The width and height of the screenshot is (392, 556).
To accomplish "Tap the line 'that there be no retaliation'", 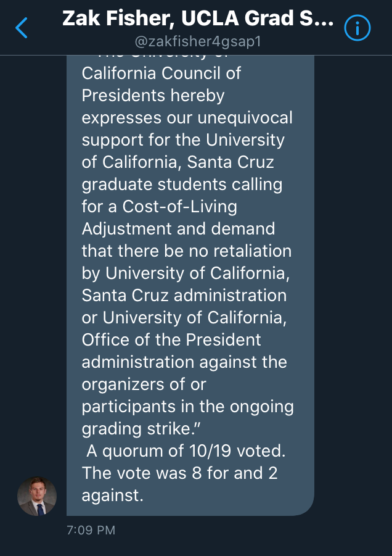I will [x=186, y=251].
